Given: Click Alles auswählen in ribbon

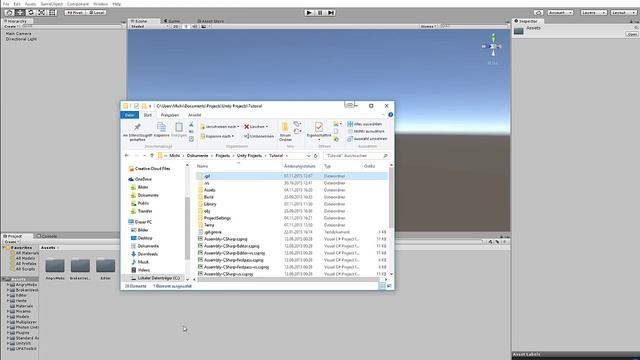Looking at the screenshot, I should click(364, 124).
